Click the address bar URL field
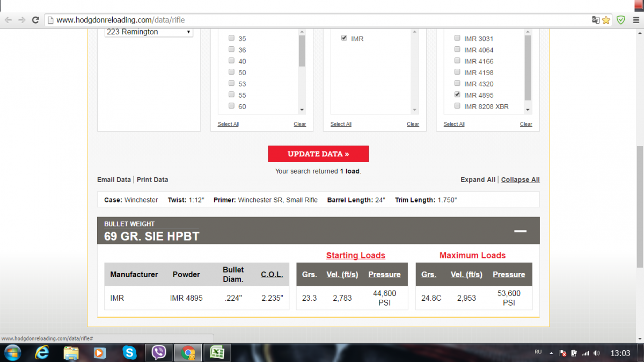Screen dimensions: 644x362 (317, 20)
